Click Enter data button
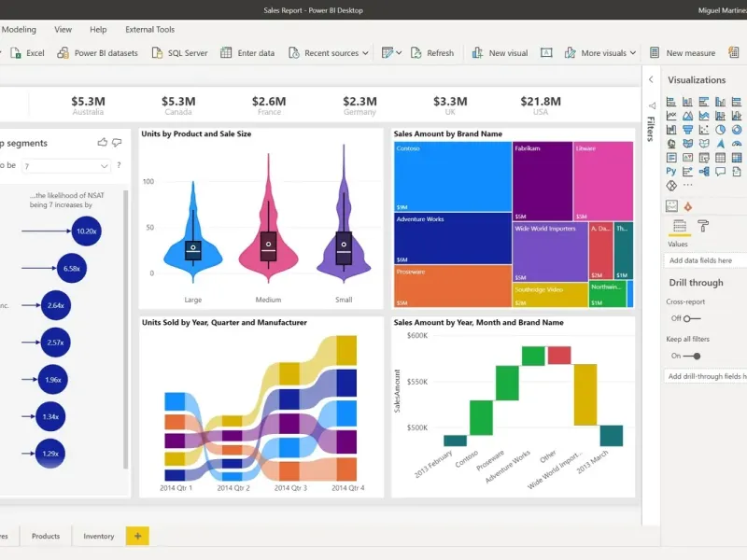The width and height of the screenshot is (747, 560). [x=247, y=53]
